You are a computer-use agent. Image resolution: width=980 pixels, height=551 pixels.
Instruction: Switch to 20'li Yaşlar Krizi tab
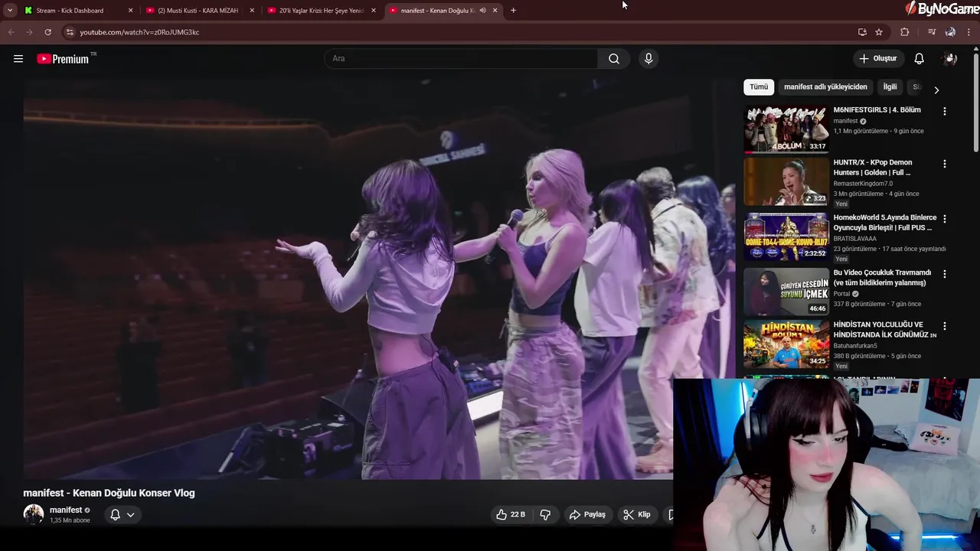tap(321, 11)
